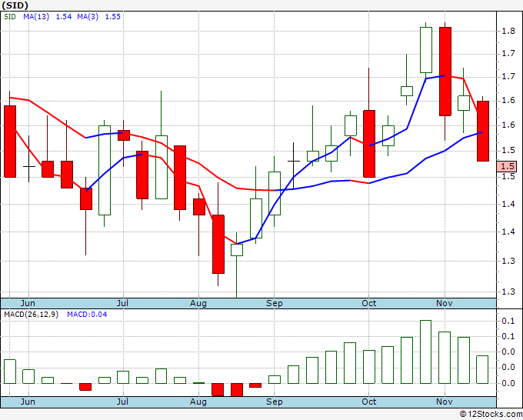The image size is (523, 420).
Task: Click the tallest MACD histogram bar in late October
Action: (426, 352)
